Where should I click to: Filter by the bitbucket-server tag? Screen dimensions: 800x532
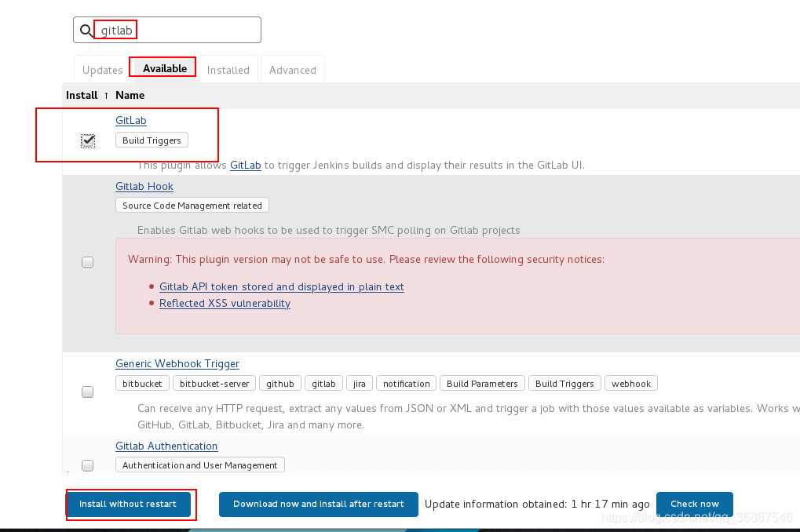pyautogui.click(x=214, y=384)
